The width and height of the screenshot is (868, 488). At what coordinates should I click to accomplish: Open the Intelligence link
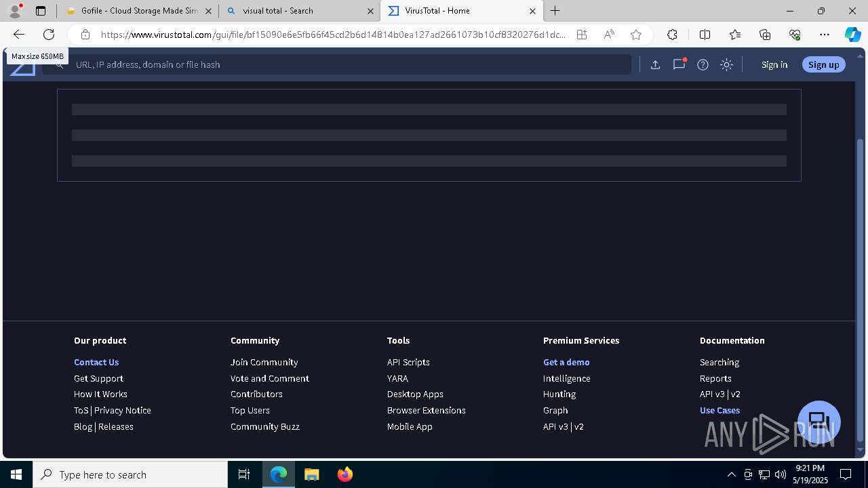click(567, 378)
